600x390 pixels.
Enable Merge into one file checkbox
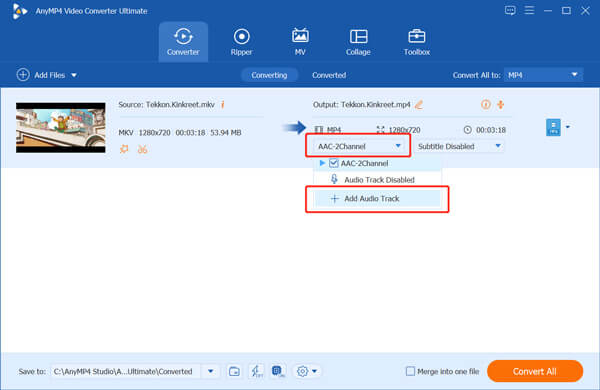(410, 371)
